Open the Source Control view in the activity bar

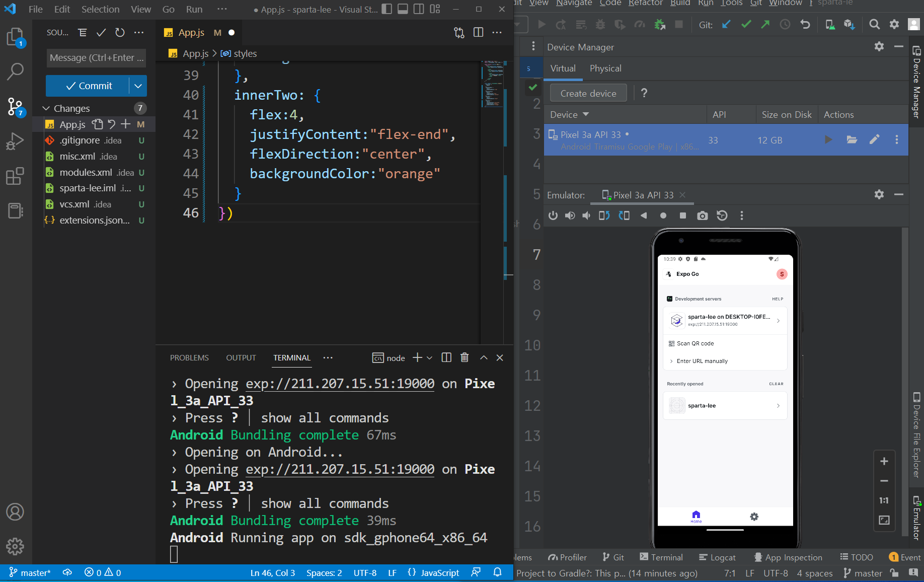[15, 107]
